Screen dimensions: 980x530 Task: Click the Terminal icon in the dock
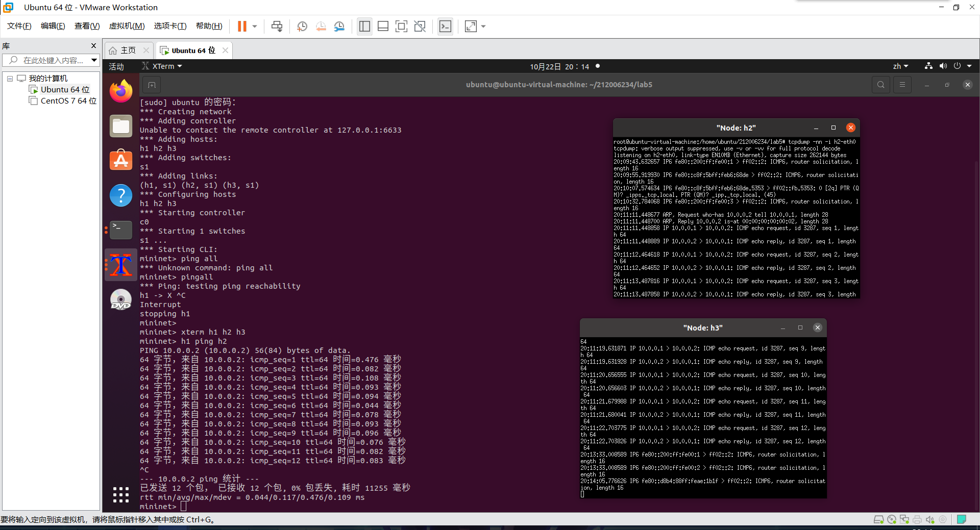coord(121,230)
